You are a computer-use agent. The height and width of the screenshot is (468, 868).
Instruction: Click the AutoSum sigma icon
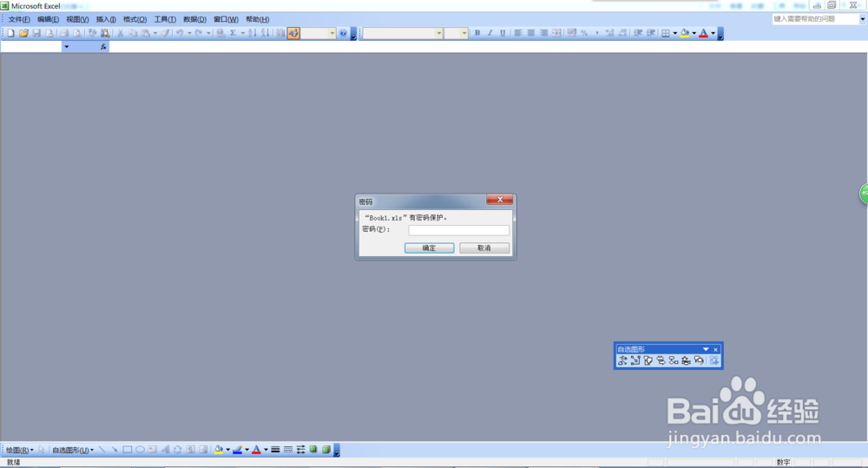233,33
